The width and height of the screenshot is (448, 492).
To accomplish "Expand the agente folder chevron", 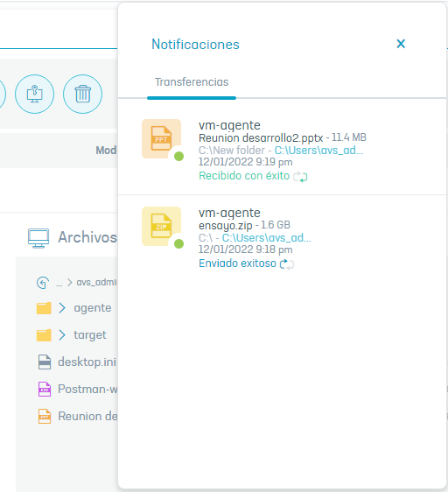I will point(62,308).
